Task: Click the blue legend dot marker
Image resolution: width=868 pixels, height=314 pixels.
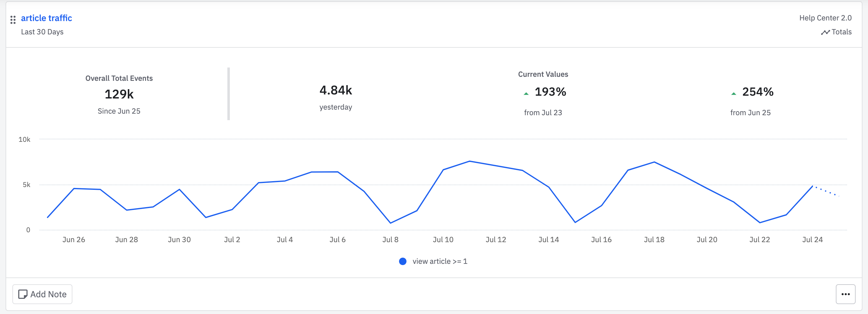Action: click(403, 261)
